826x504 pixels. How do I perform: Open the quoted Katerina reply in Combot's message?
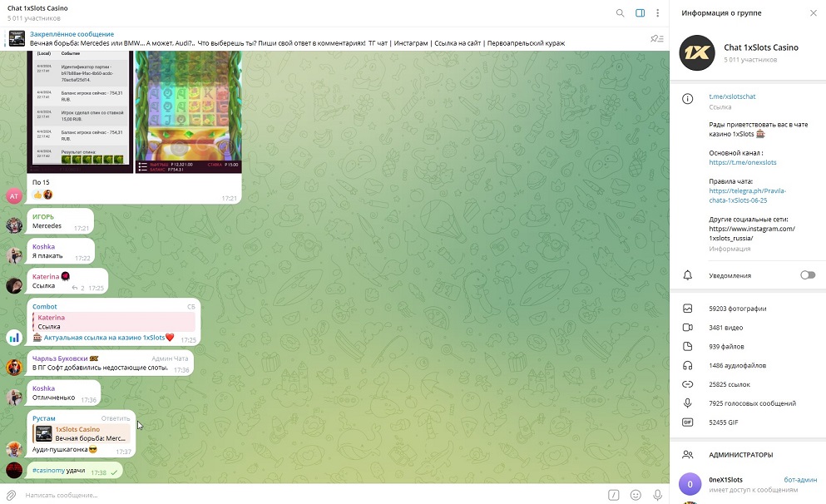[x=114, y=322]
